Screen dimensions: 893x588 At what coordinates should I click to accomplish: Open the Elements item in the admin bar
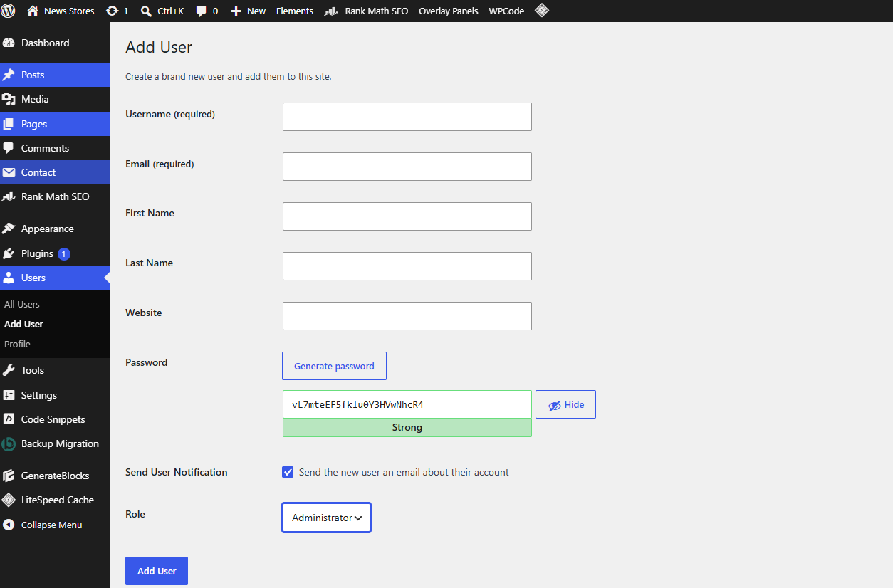coord(295,11)
